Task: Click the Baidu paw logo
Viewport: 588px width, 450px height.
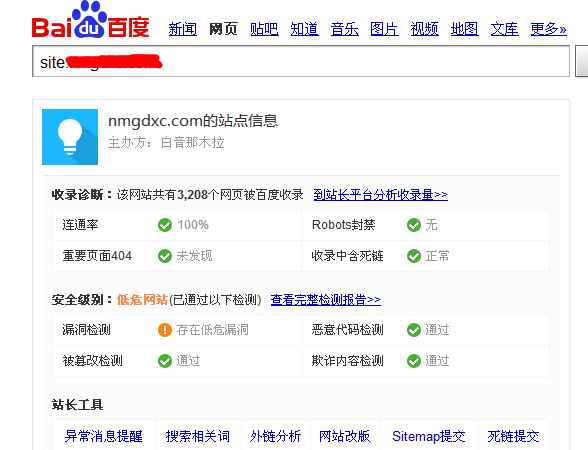Action: pyautogui.click(x=90, y=20)
